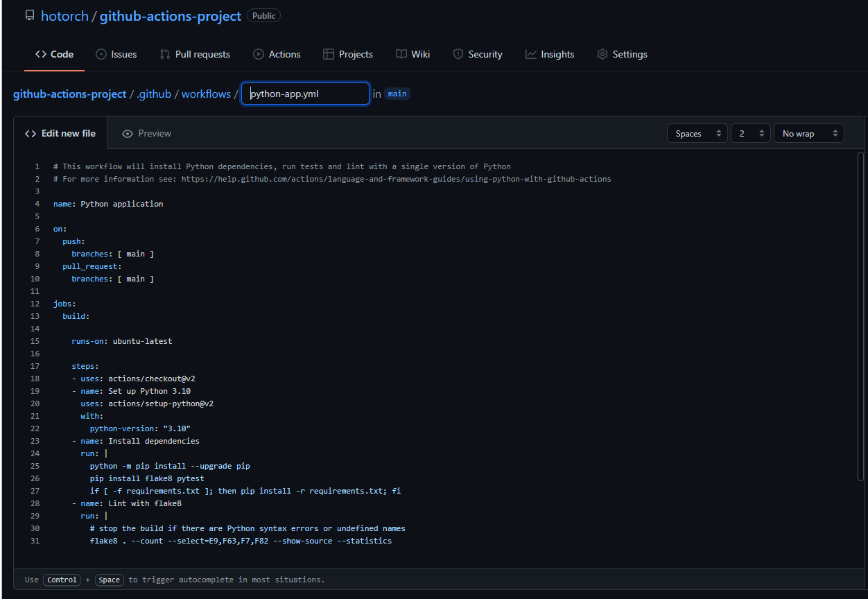Click the 'flake8 . --count --select' command line
This screenshot has height=599, width=868.
(241, 541)
